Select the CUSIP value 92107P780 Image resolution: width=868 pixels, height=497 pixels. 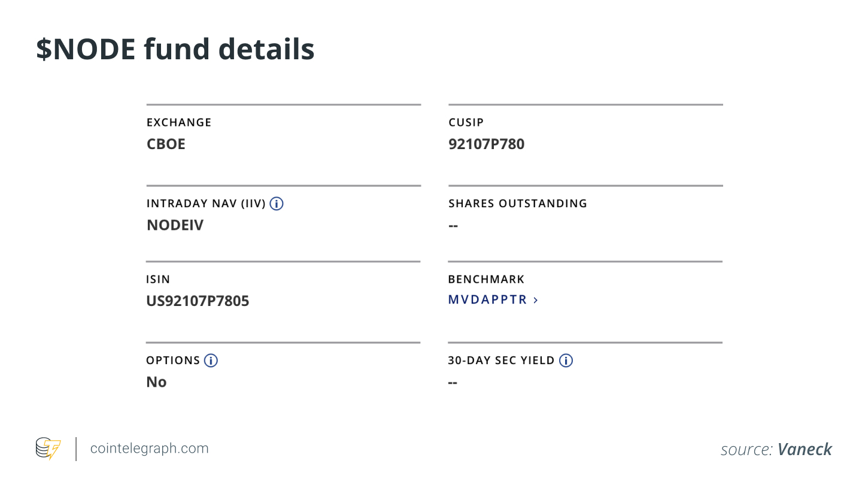pyautogui.click(x=486, y=144)
